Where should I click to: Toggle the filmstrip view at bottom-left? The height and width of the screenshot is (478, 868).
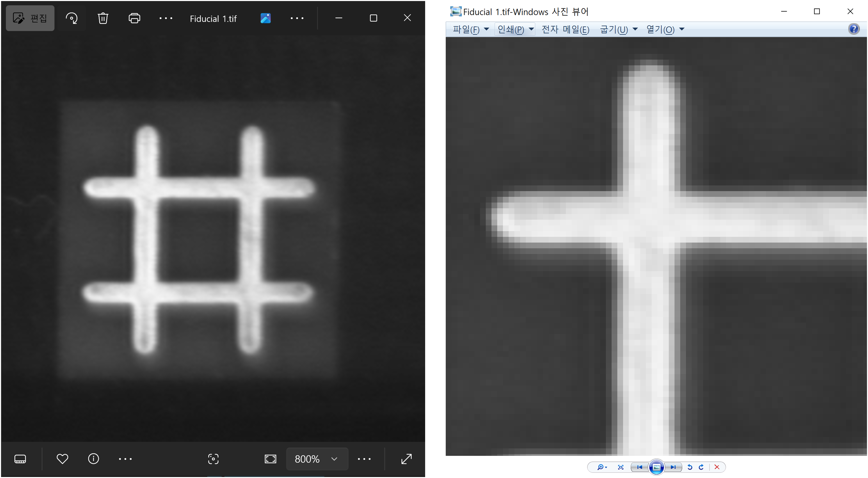tap(20, 459)
